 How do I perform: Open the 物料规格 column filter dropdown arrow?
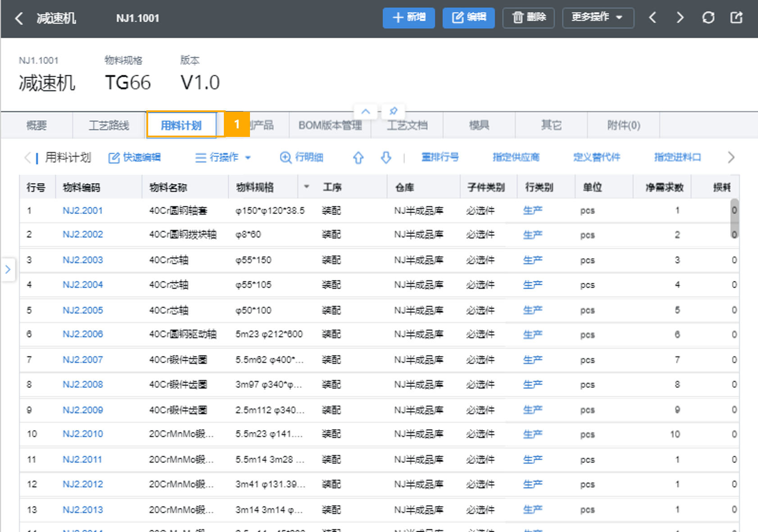pos(307,186)
